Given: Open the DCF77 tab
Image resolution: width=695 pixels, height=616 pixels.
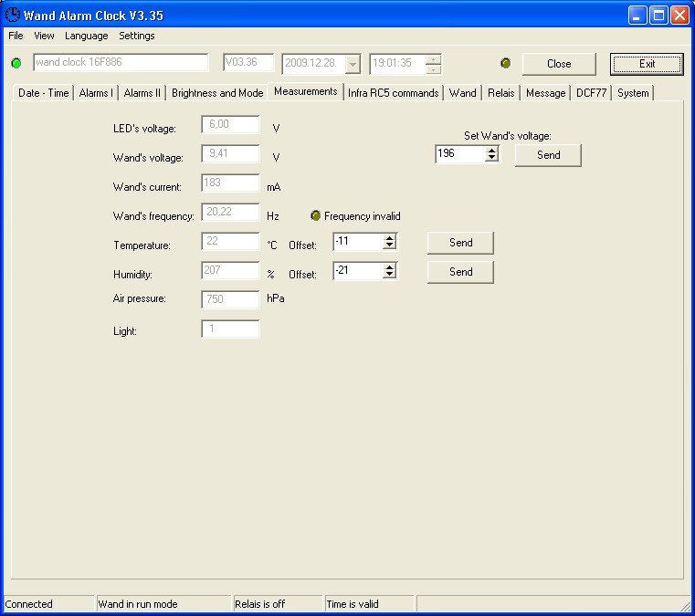Looking at the screenshot, I should [591, 93].
